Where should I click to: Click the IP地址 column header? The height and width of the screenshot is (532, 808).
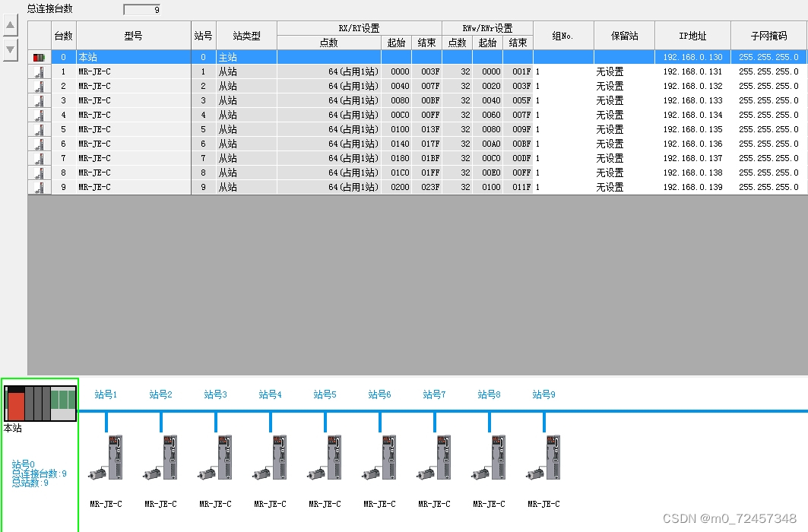[x=692, y=36]
